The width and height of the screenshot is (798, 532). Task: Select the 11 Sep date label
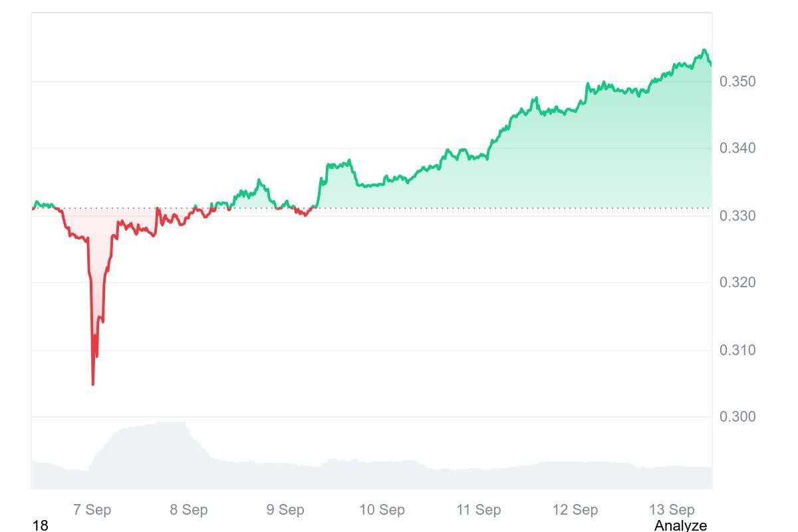479,509
